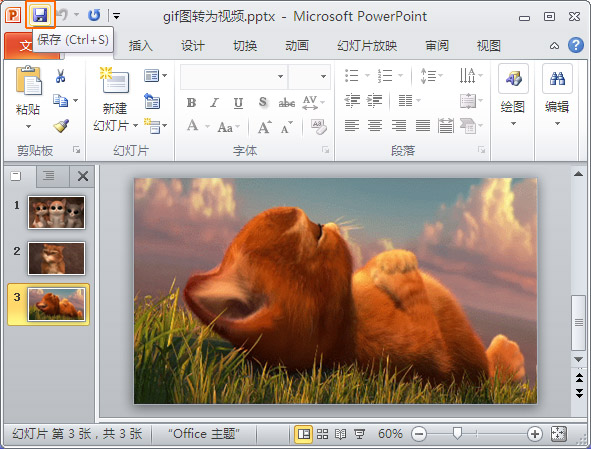Toggle Italic formatting
This screenshot has height=449, width=591.
(214, 102)
